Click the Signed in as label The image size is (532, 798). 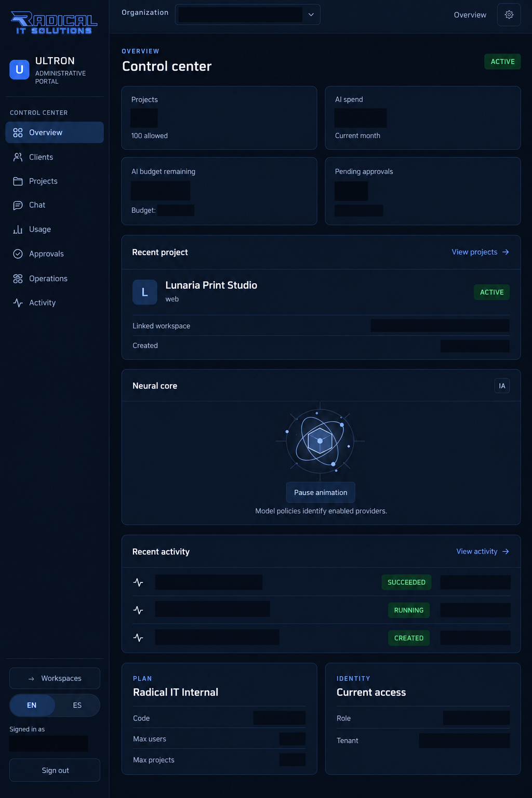point(27,729)
